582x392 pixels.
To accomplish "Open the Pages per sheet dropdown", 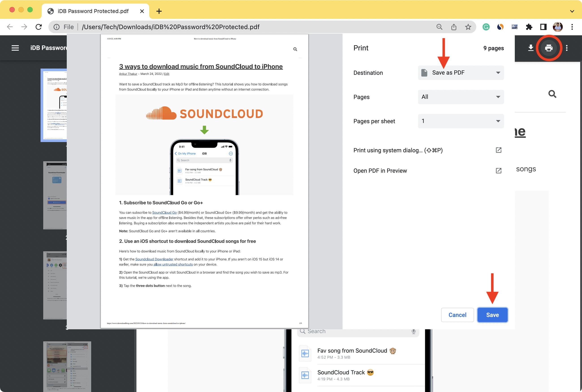I will pos(461,121).
